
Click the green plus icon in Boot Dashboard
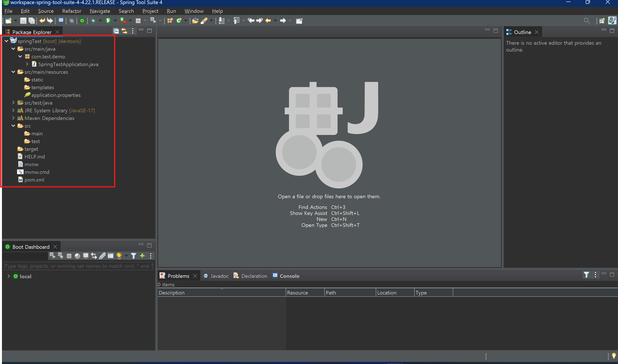click(142, 256)
